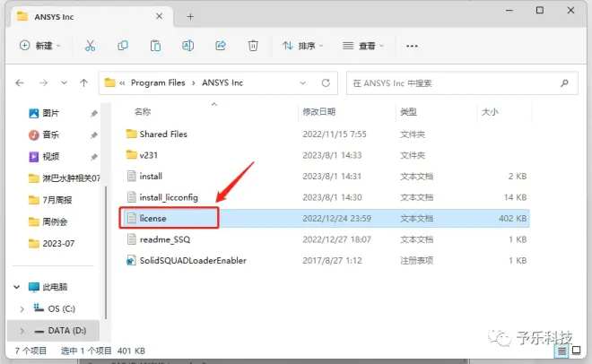Click the navigation pane scrollbar
The height and width of the screenshot is (364, 592).
point(105,252)
